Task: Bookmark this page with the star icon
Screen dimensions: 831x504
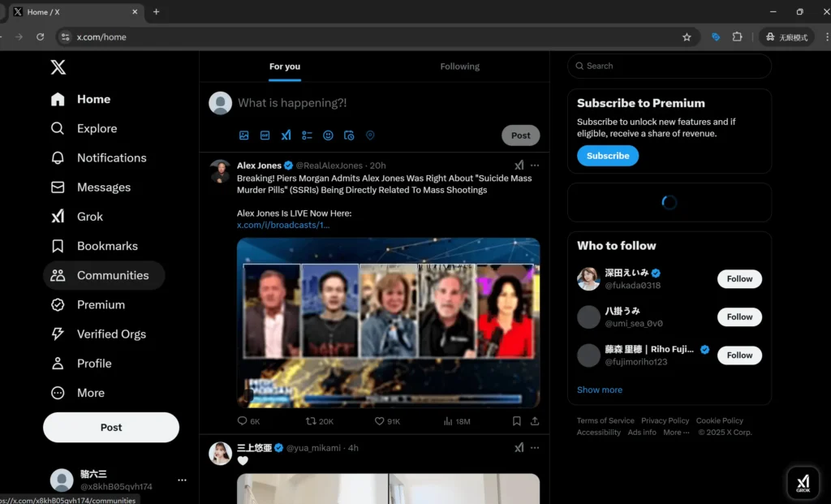Action: (687, 37)
